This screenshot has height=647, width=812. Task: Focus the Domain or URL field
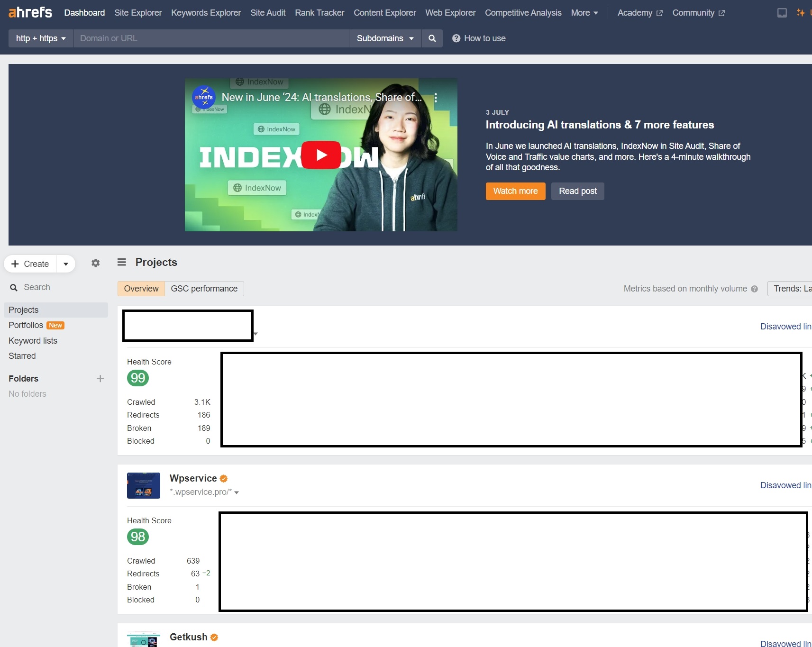pyautogui.click(x=211, y=38)
